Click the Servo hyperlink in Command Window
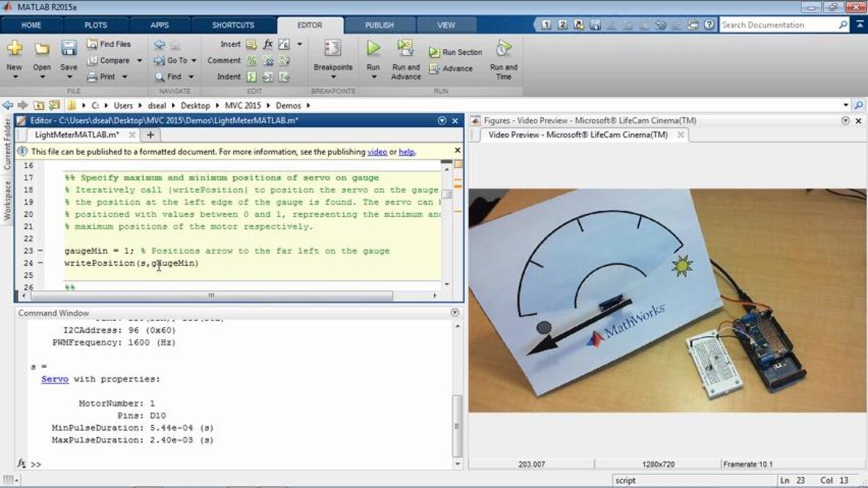868x488 pixels. (x=55, y=379)
